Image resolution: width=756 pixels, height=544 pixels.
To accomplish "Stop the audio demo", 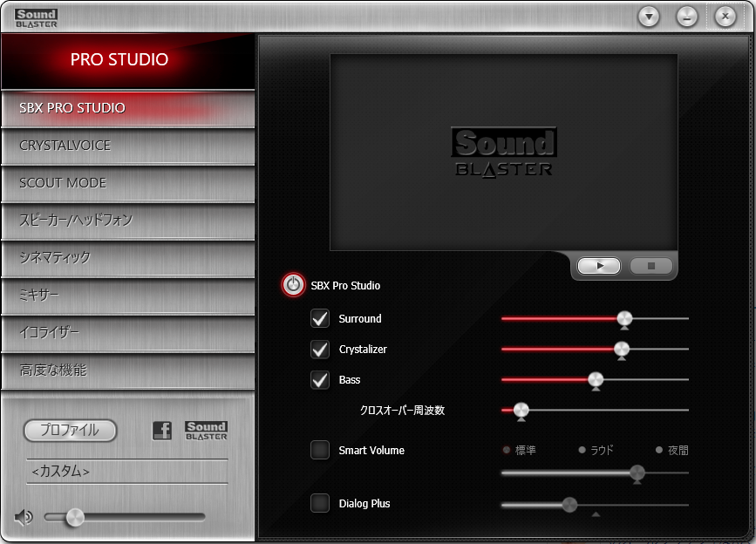I will [x=650, y=266].
